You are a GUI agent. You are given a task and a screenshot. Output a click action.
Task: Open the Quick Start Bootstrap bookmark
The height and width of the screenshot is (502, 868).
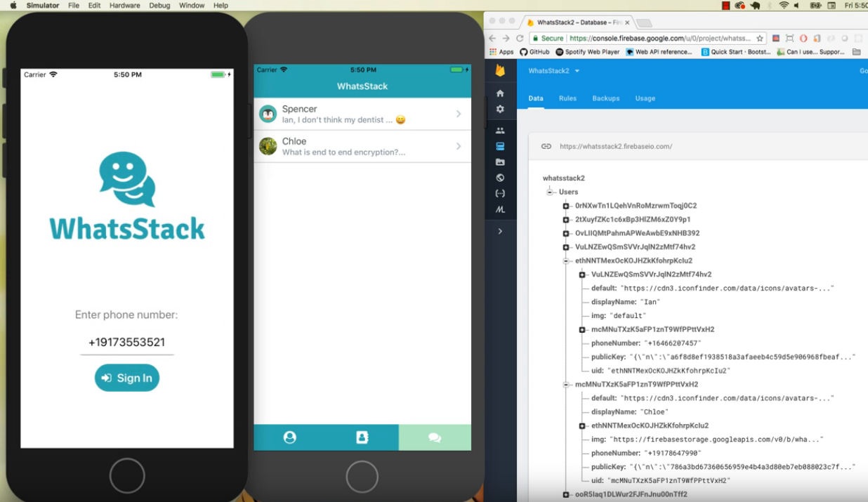coord(736,52)
